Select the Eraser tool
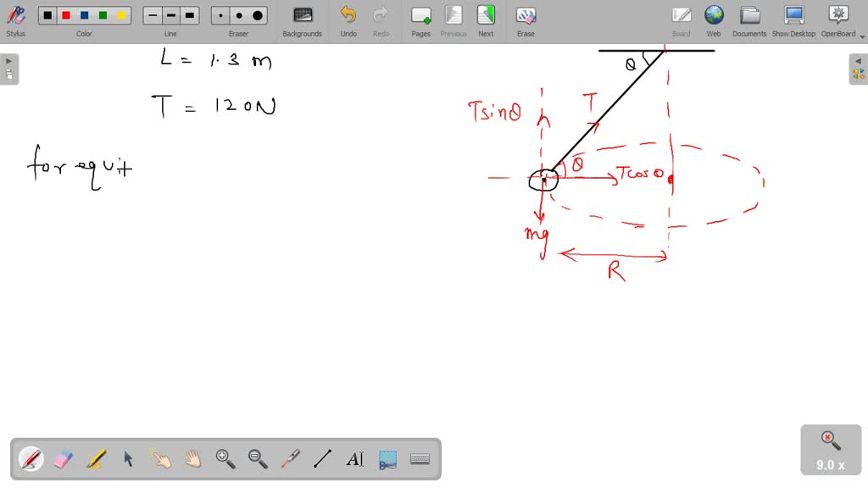 pos(64,458)
